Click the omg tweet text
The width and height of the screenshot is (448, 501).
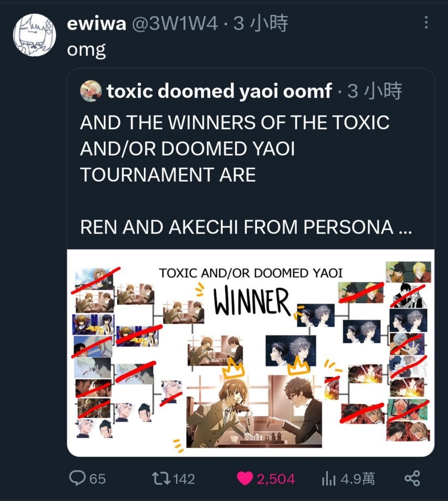pyautogui.click(x=86, y=50)
